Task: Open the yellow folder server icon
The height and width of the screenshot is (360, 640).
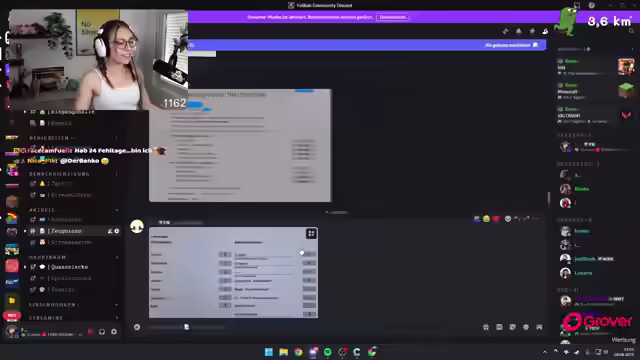Action: pyautogui.click(x=12, y=300)
